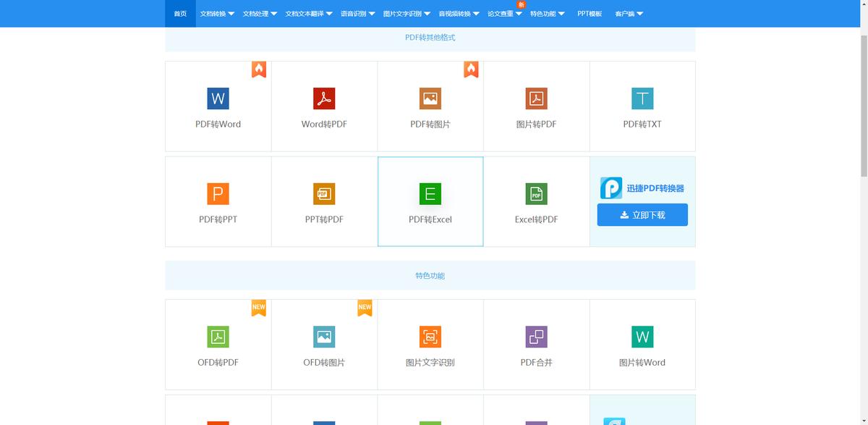This screenshot has width=868, height=425.
Task: Open the 图片文字识别 nav dropdown arrow
Action: point(427,14)
